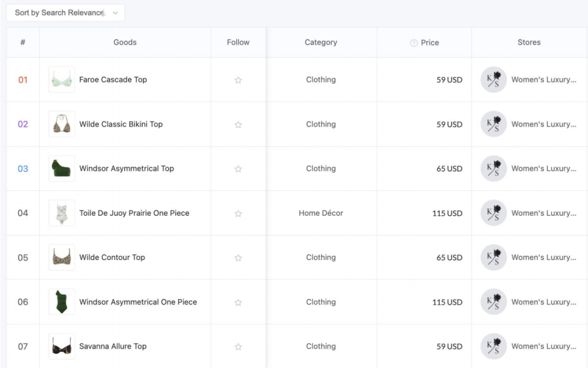This screenshot has width=588, height=373.
Task: Open the Faroe Cascade Top product thumbnail
Action: point(62,80)
